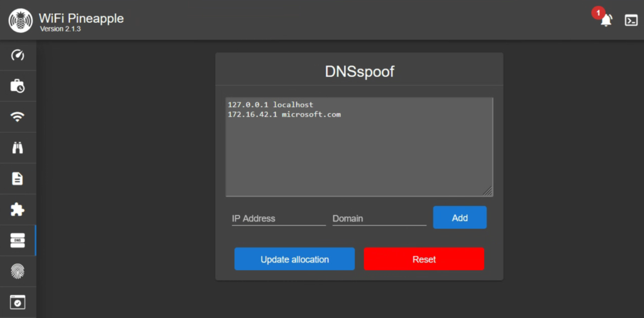Click the DNSspoof heading
The height and width of the screenshot is (318, 644).
pos(359,72)
